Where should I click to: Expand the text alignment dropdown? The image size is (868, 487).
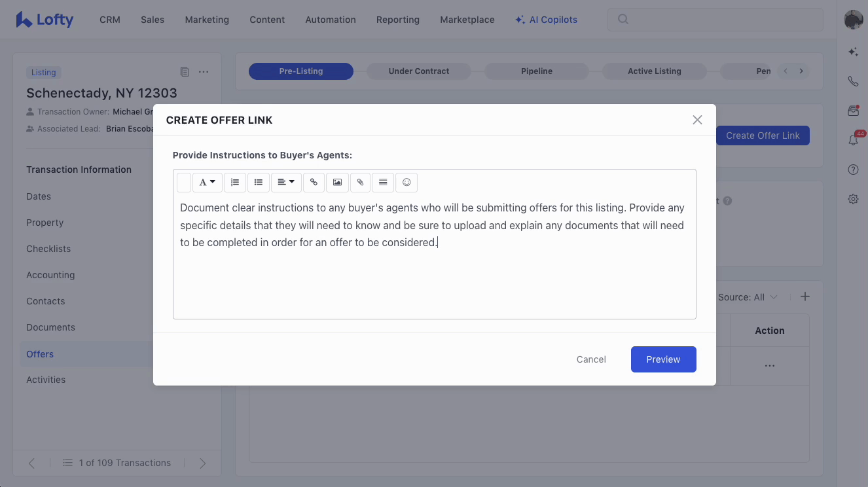286,183
